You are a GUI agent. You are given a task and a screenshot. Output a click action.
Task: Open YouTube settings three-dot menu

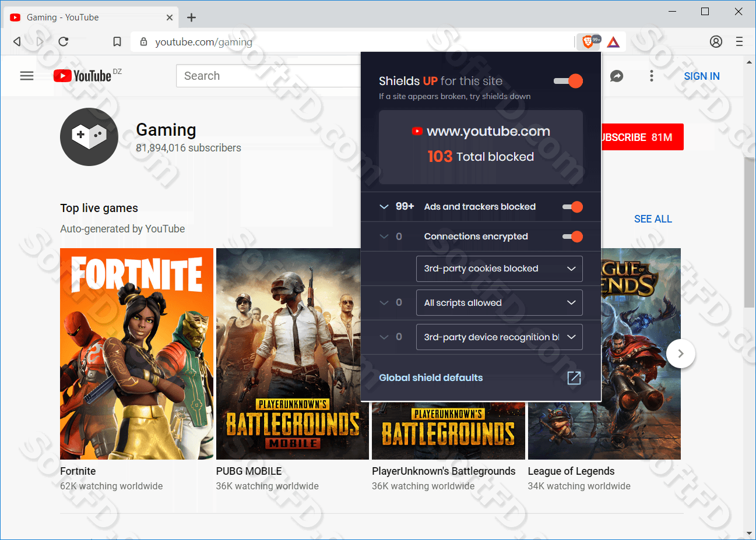pyautogui.click(x=652, y=76)
